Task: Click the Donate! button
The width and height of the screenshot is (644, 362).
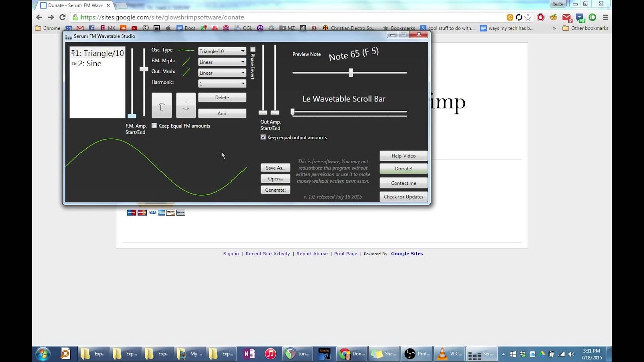Action: point(404,169)
